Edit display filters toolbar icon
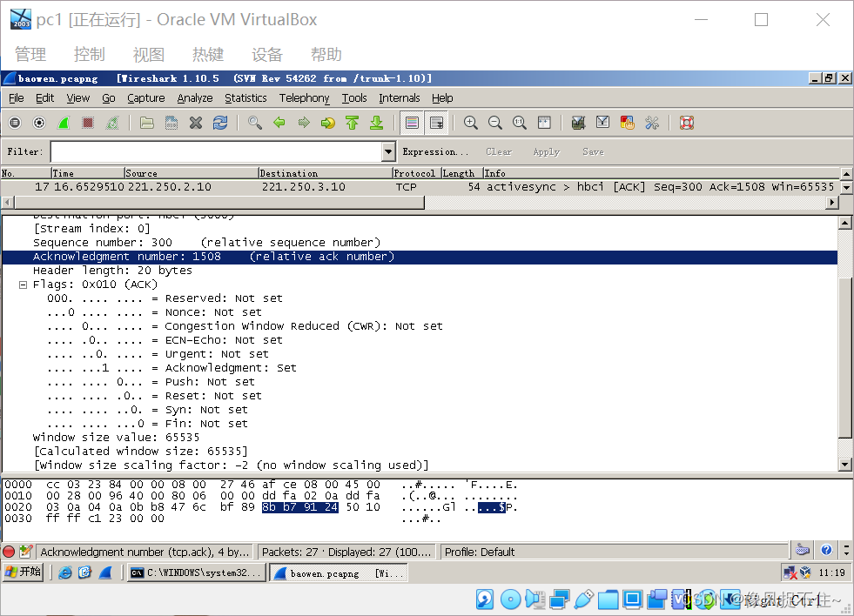Screen dimensions: 854x616 click(602, 123)
